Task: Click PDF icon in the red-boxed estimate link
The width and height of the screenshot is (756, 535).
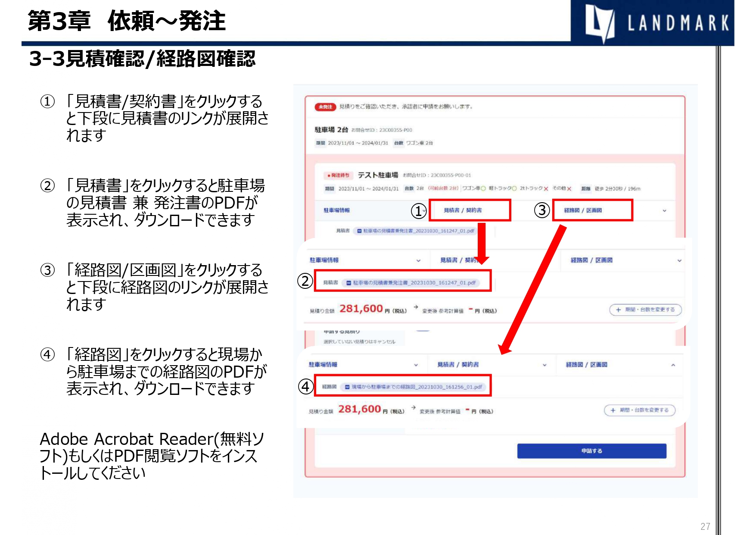Action: coord(349,283)
